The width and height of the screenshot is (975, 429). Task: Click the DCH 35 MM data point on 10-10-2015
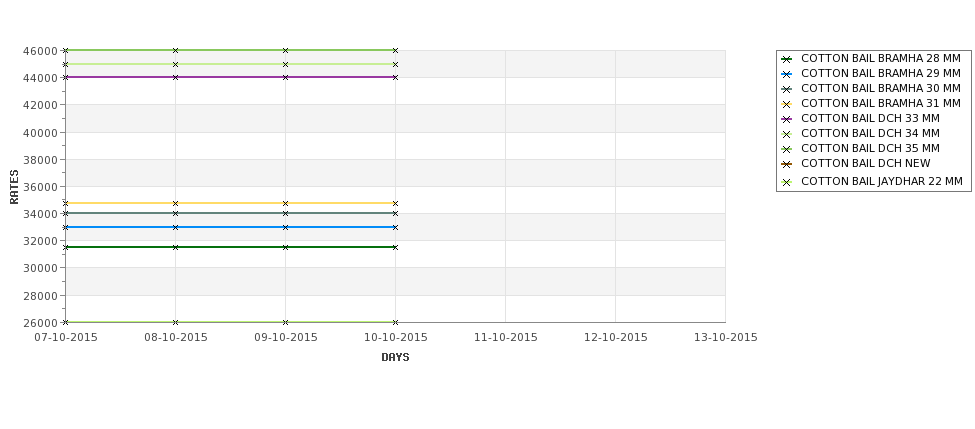point(395,50)
